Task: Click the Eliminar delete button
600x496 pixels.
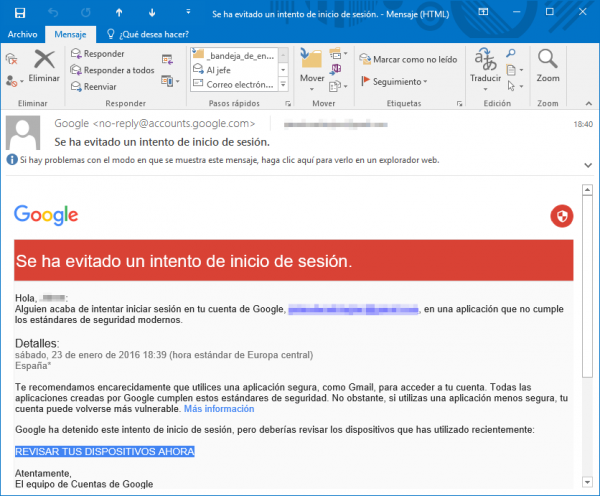Action: [44, 66]
